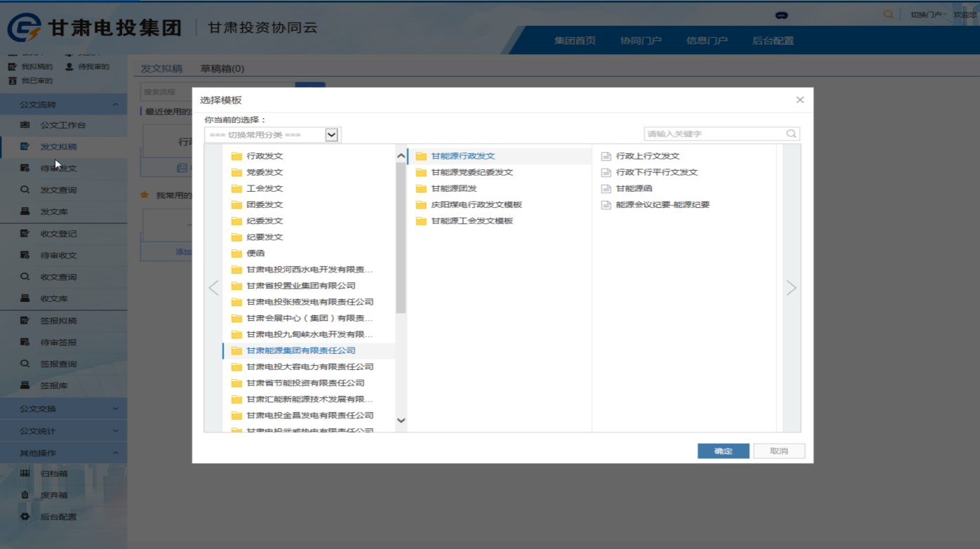Viewport: 980px width, 549px height.
Task: Click the search icon in the top header
Action: click(x=888, y=14)
